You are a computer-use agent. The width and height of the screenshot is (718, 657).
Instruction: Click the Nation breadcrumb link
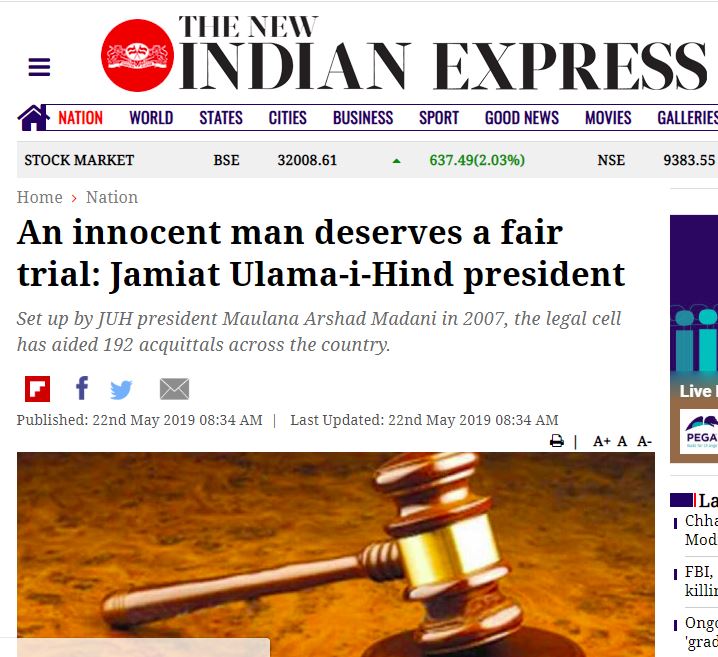112,197
